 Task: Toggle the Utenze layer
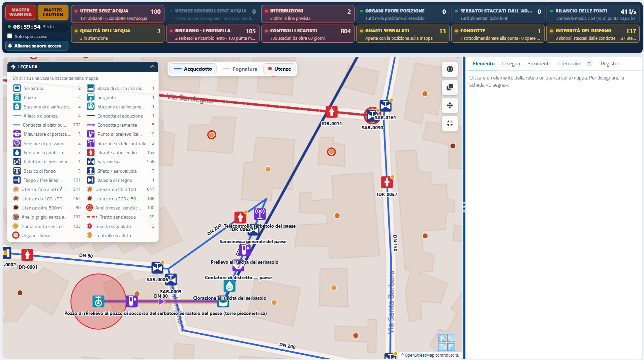pos(279,69)
